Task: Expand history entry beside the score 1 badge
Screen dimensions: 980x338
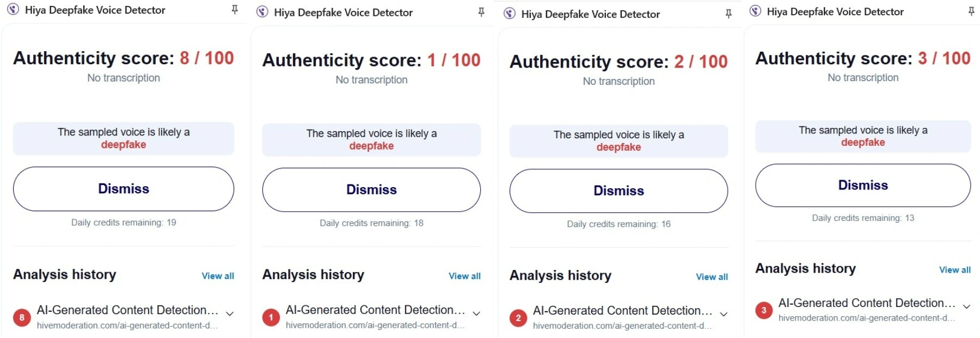Action: pyautogui.click(x=476, y=314)
